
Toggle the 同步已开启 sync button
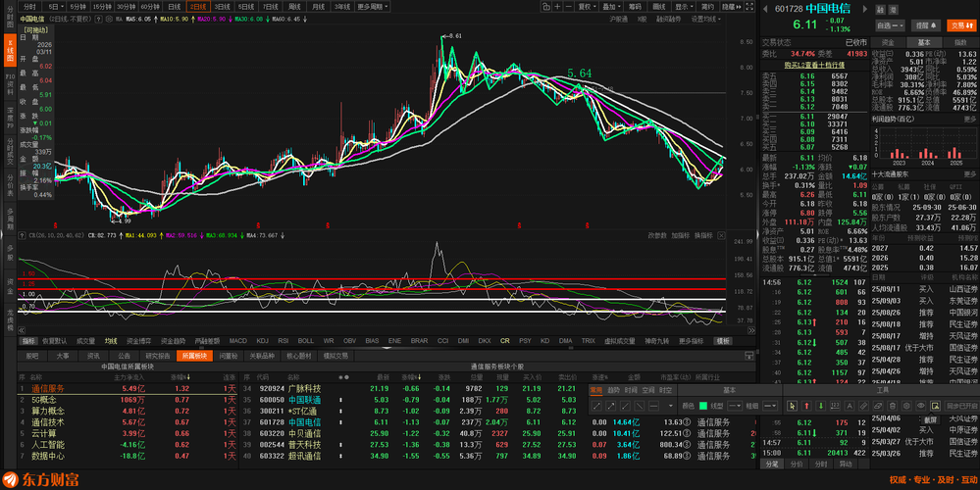(x=960, y=406)
